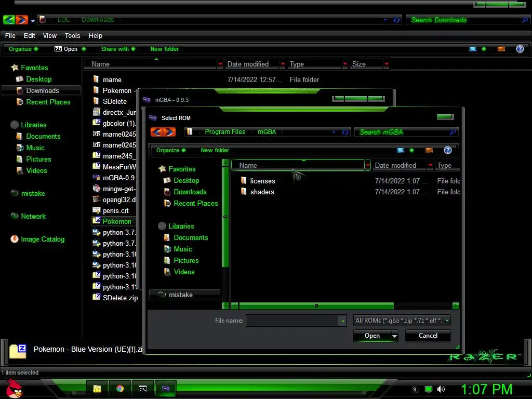Select SDelete.zip in Downloads list
The height and width of the screenshot is (399, 532).
(120, 298)
